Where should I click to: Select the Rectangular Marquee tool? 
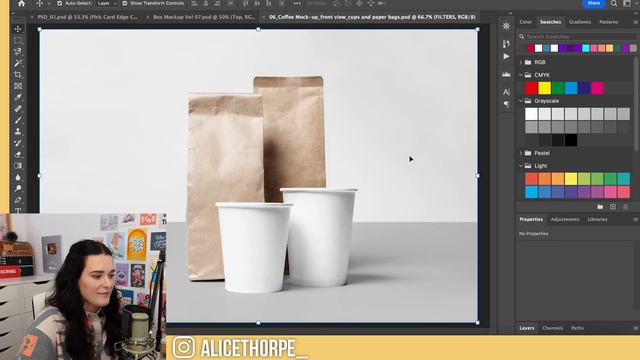tap(18, 40)
